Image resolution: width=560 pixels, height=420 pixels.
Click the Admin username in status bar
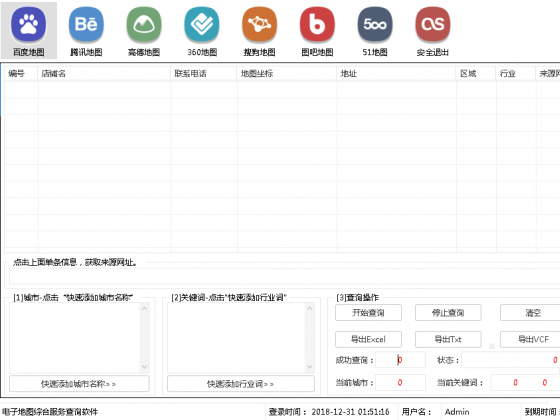457,412
